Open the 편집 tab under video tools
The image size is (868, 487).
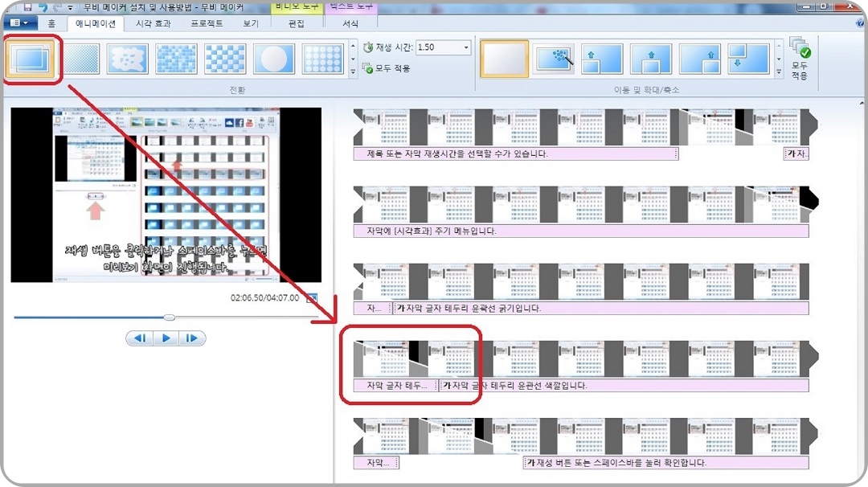click(x=297, y=23)
